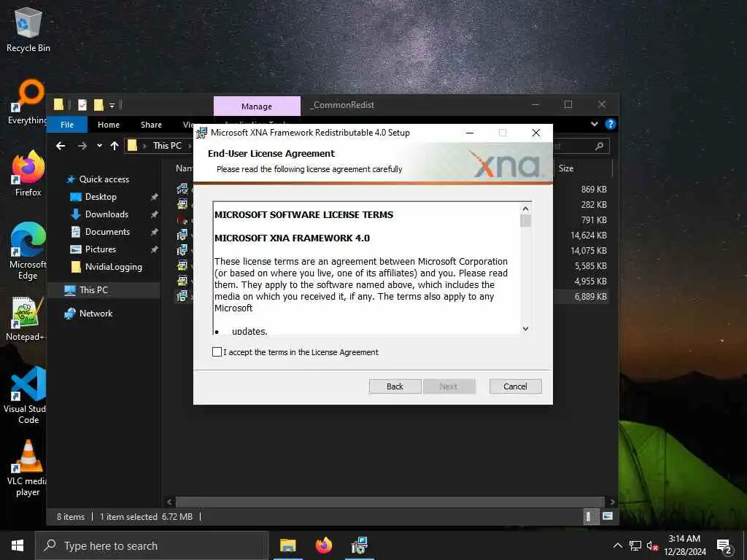Click the license text scroll up arrow
747x560 pixels.
point(525,209)
